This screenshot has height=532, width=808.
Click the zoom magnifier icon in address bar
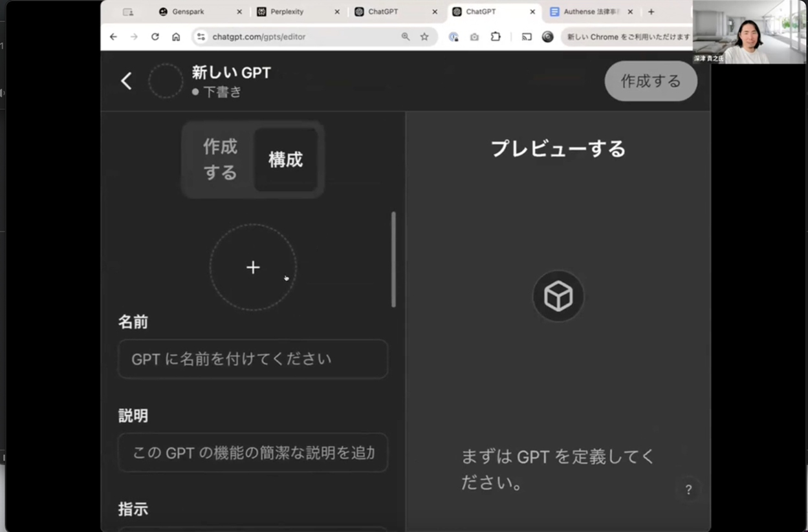tap(406, 37)
